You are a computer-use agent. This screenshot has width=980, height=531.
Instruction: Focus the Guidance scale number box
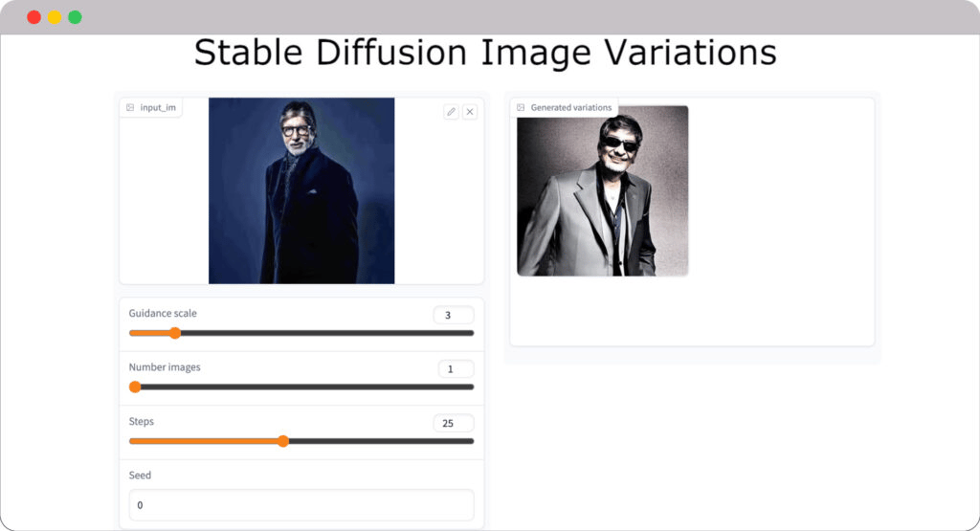453,315
